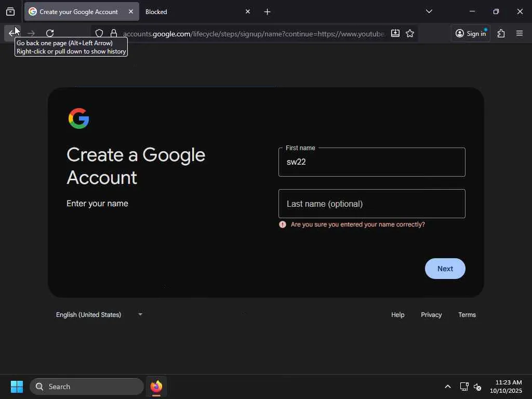
Task: Open the Extensions puzzle icon
Action: (501, 33)
